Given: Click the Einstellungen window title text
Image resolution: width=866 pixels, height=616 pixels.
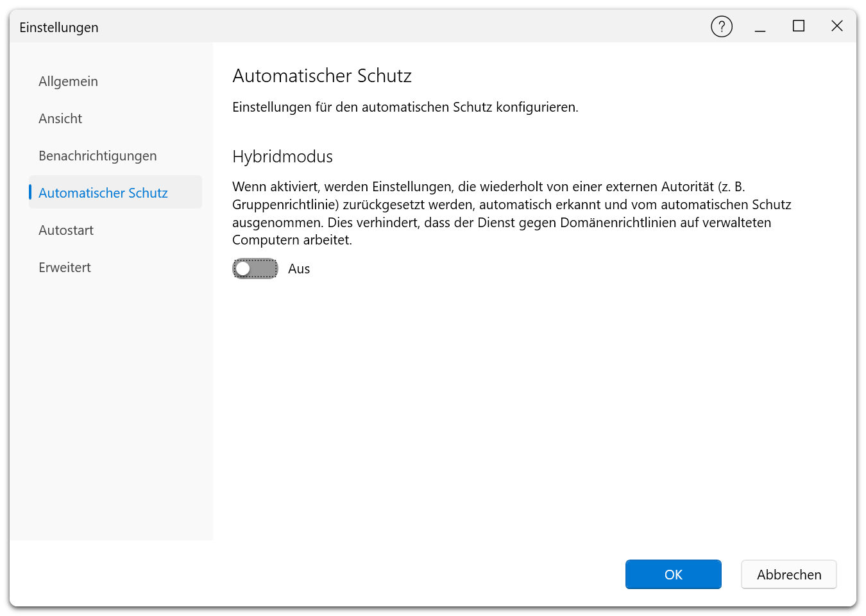Looking at the screenshot, I should click(x=59, y=28).
